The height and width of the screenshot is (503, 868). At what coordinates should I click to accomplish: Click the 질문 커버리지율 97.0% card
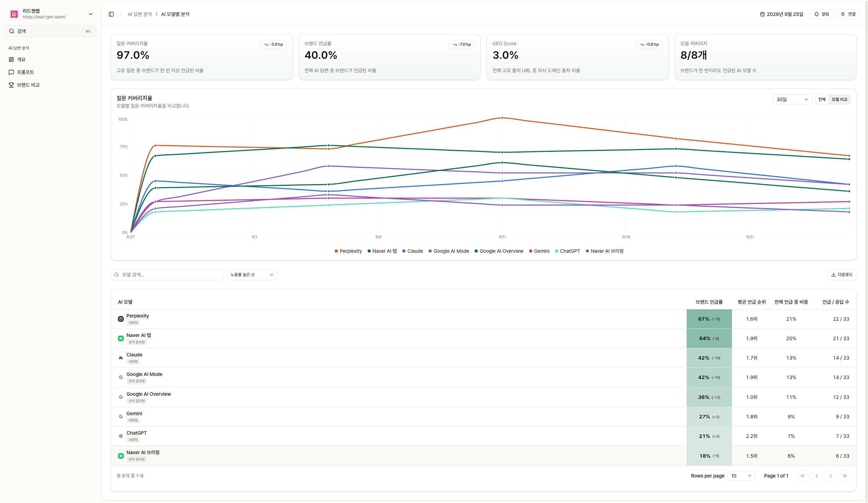tap(202, 57)
